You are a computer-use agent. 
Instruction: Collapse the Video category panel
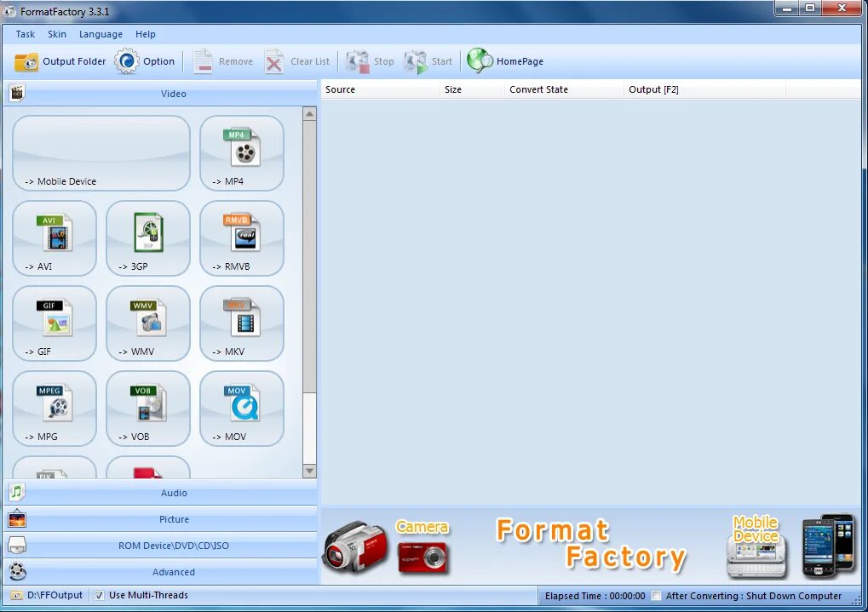coord(160,93)
